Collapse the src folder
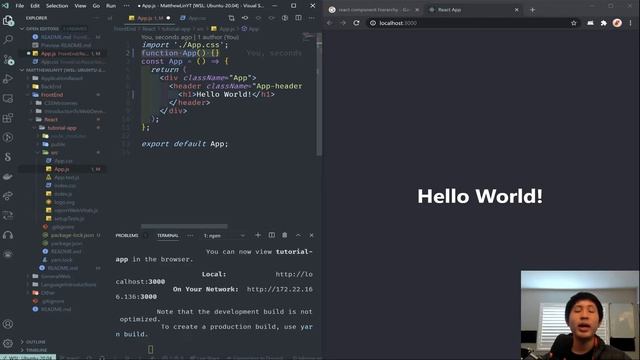This screenshot has height=360, width=640. point(54,152)
